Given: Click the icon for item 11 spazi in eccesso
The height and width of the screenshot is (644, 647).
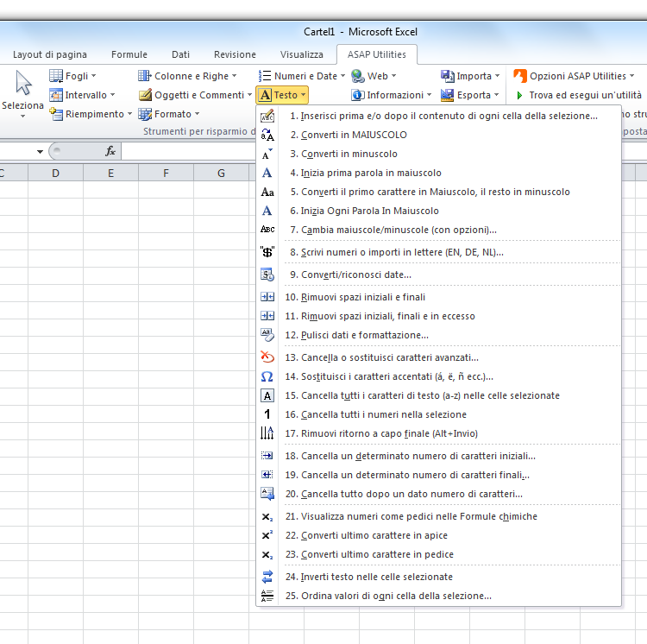Looking at the screenshot, I should [x=267, y=316].
